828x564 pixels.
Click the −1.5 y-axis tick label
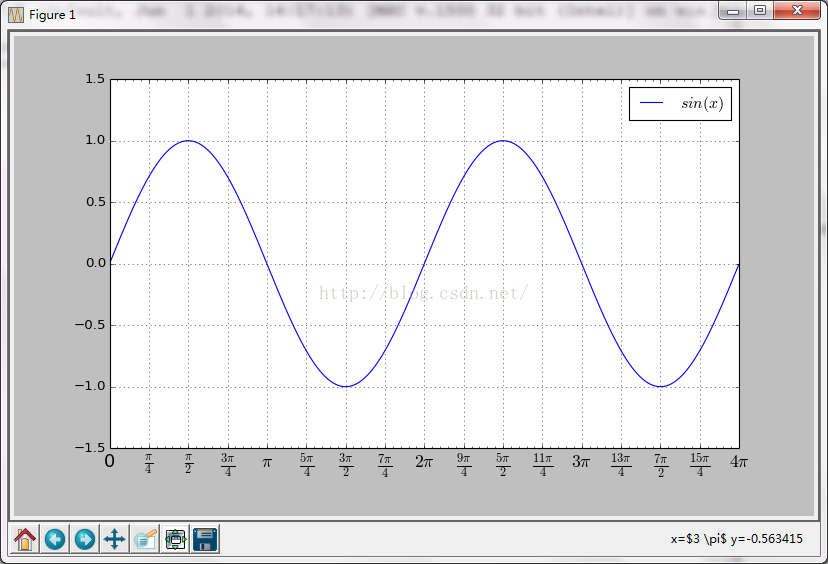click(90, 448)
